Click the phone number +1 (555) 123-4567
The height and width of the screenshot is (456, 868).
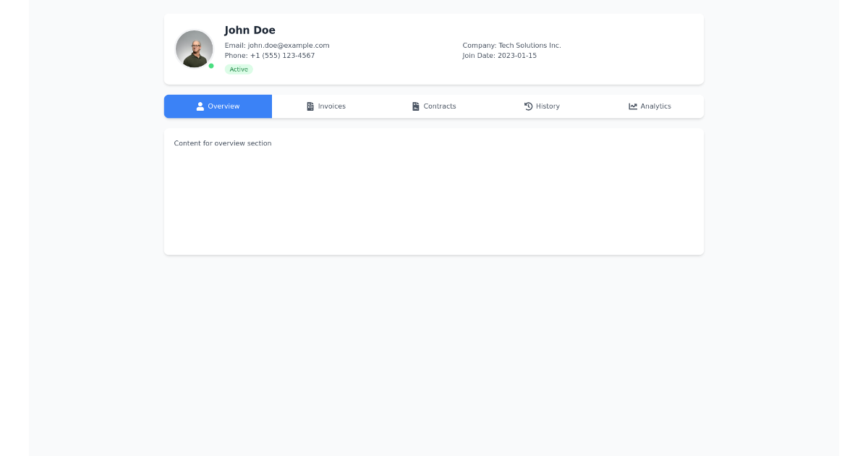(x=269, y=55)
